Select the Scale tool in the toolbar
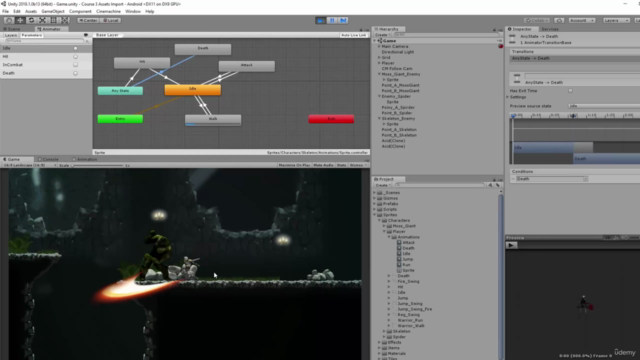The image size is (640, 360). tap(42, 20)
